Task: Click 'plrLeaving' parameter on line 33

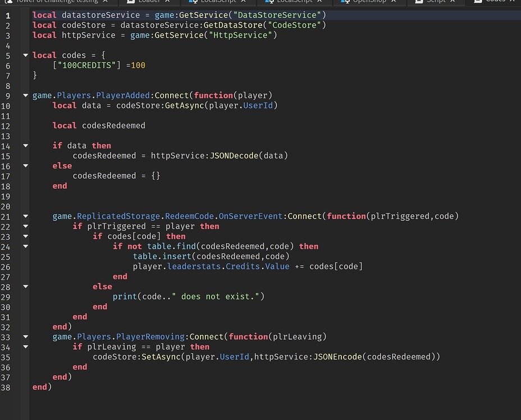Action: point(298,336)
